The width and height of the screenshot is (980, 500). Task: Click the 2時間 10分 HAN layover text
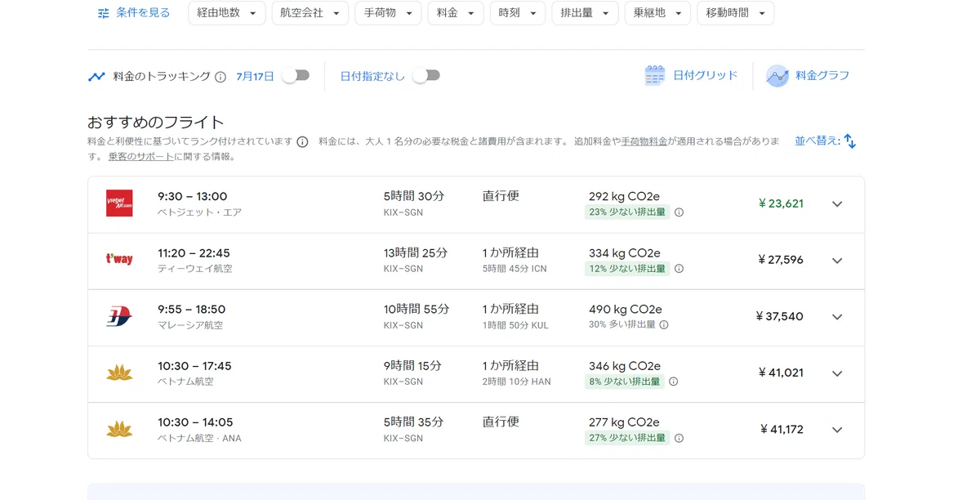[516, 382]
